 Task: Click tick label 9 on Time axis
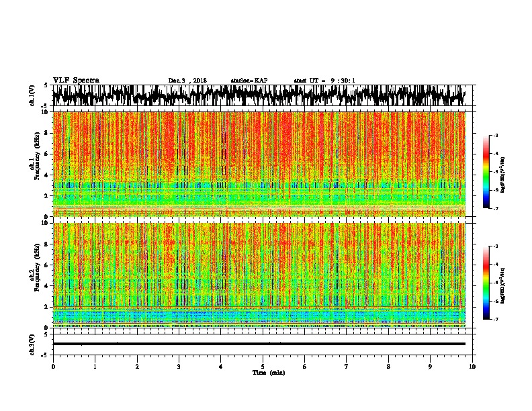click(x=430, y=367)
